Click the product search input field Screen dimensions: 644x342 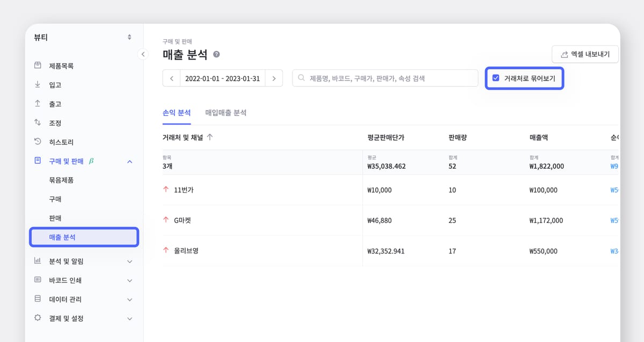(385, 77)
